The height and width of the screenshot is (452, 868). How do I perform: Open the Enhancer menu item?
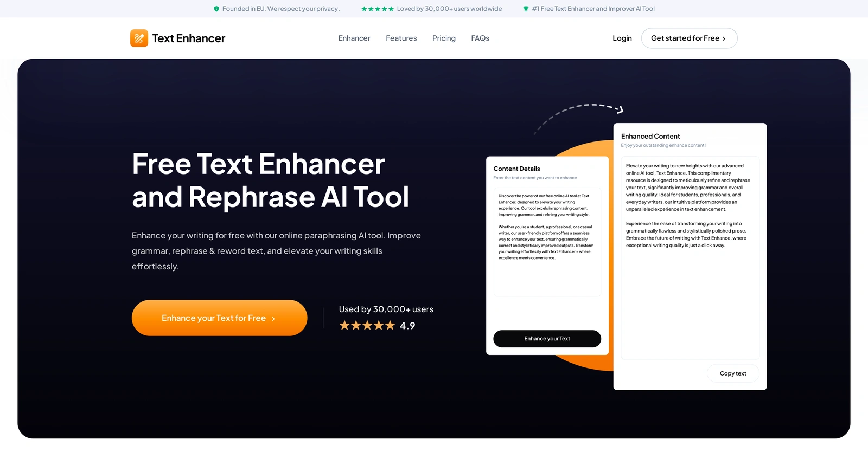(x=354, y=38)
